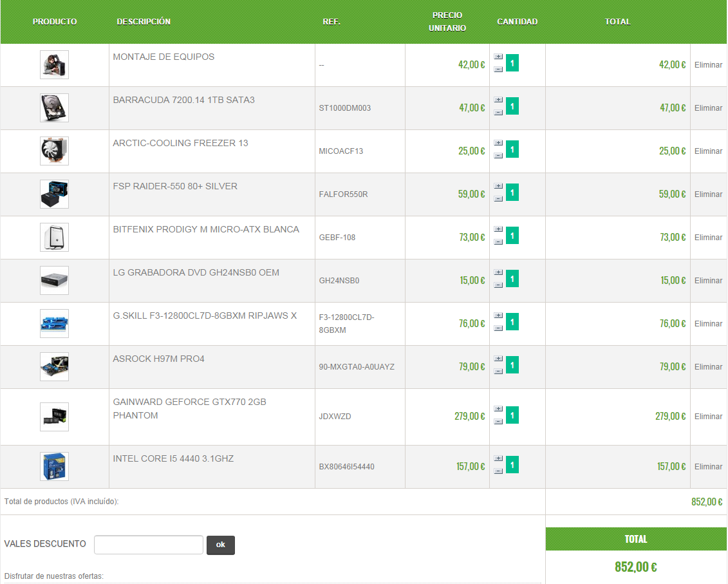Decrease quantity of MONTAJE DE EQUIPOS
Screen dimensions: 728x584
click(498, 70)
